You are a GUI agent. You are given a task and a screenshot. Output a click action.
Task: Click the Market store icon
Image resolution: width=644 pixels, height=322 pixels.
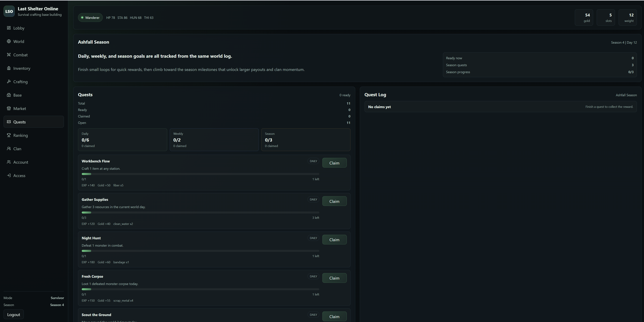(9, 108)
